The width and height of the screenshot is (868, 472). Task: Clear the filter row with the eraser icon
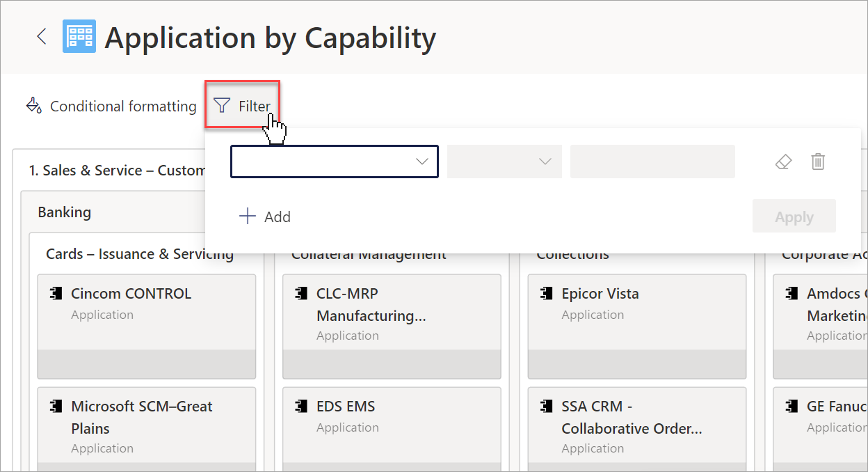(783, 162)
